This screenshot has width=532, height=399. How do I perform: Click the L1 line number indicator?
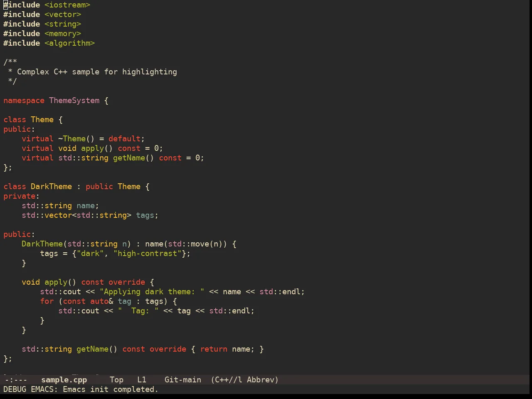coord(142,380)
